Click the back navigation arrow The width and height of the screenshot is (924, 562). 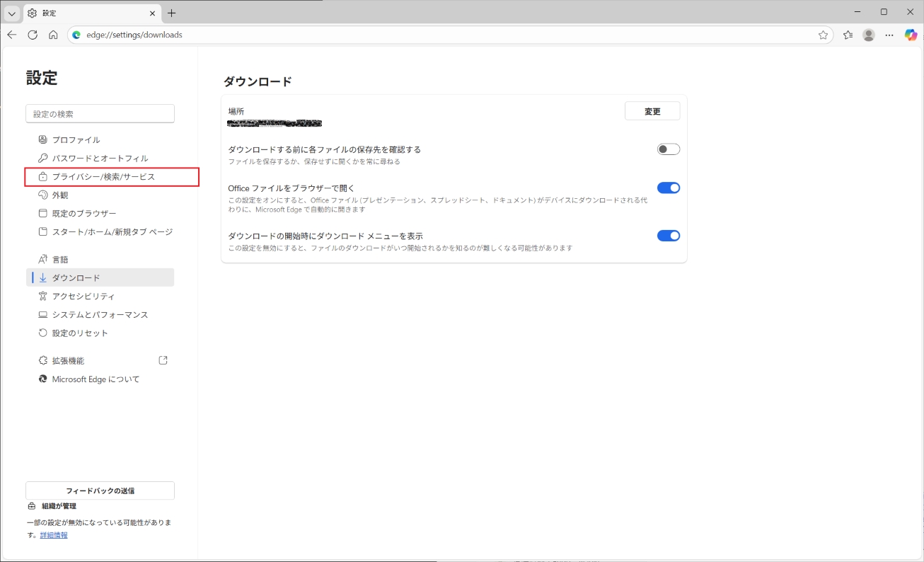tap(12, 35)
